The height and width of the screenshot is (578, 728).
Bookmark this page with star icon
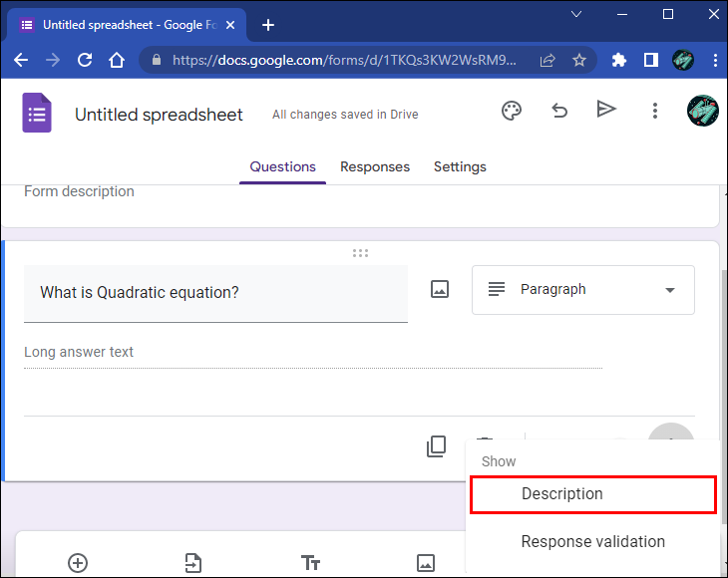pos(579,61)
